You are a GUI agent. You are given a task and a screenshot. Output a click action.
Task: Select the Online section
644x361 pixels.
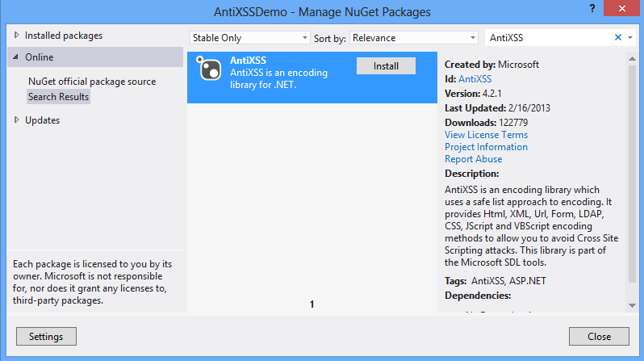[x=95, y=57]
